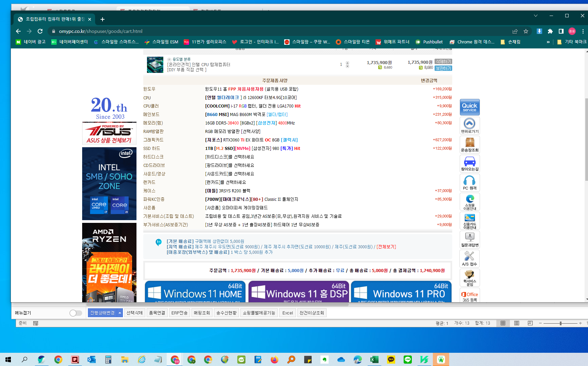This screenshot has height=366, width=588.
Task: Adjust the zoom slider in status bar
Action: 561,323
